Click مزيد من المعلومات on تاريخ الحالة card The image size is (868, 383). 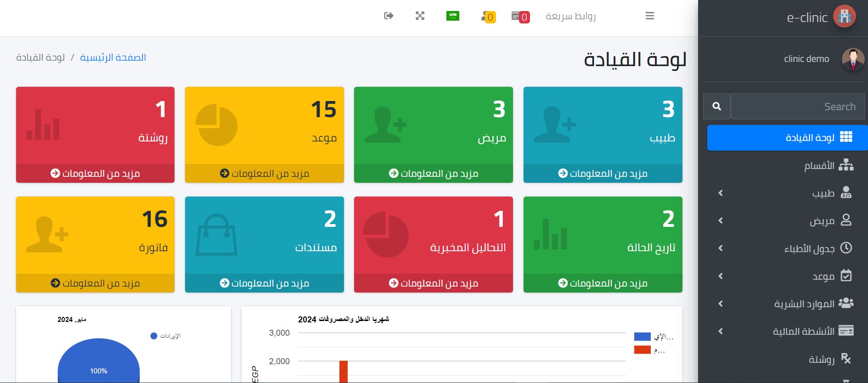pyautogui.click(x=603, y=283)
